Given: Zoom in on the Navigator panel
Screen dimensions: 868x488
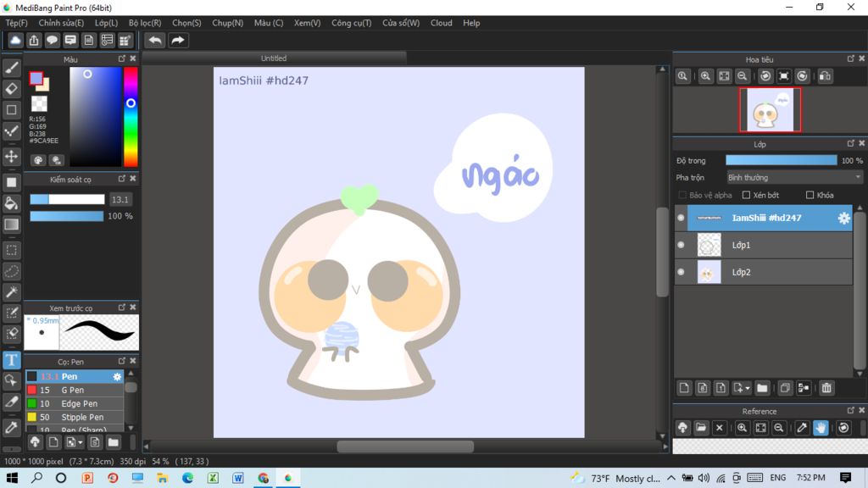Looking at the screenshot, I should click(705, 76).
